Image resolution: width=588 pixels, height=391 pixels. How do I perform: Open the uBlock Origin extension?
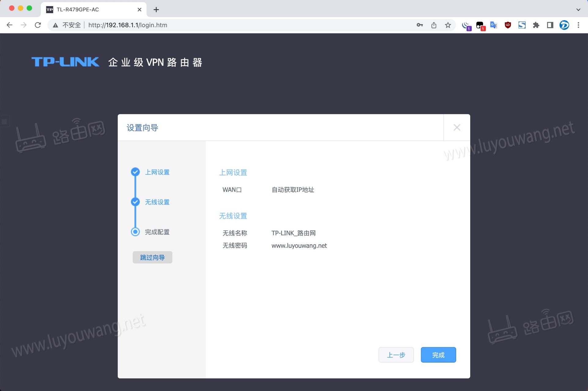click(508, 25)
